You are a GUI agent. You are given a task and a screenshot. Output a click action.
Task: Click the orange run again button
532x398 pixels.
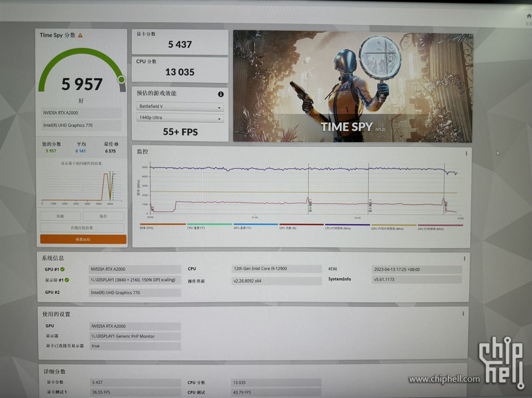(83, 239)
